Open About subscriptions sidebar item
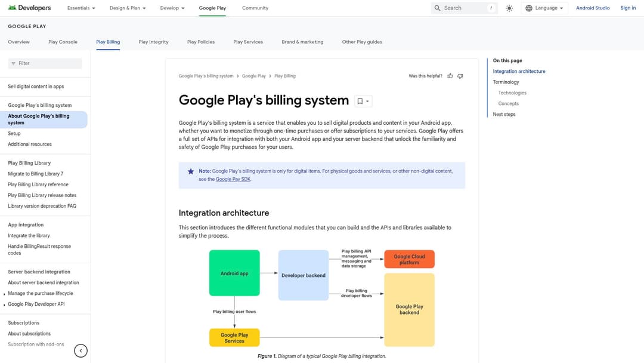The image size is (644, 363). pos(29,334)
